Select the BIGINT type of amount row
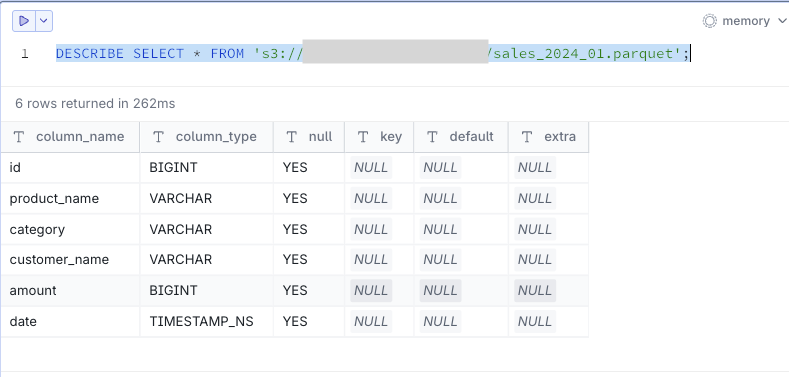This screenshot has width=789, height=377. (207, 290)
